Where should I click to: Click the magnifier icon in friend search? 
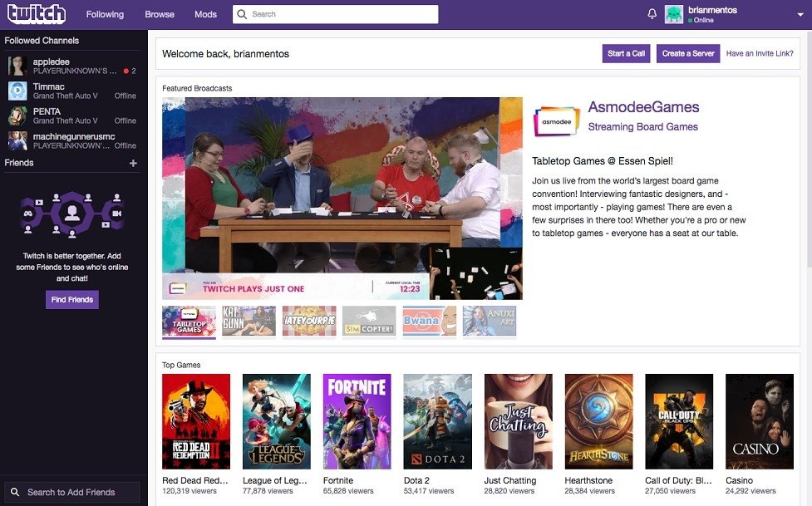coord(15,492)
